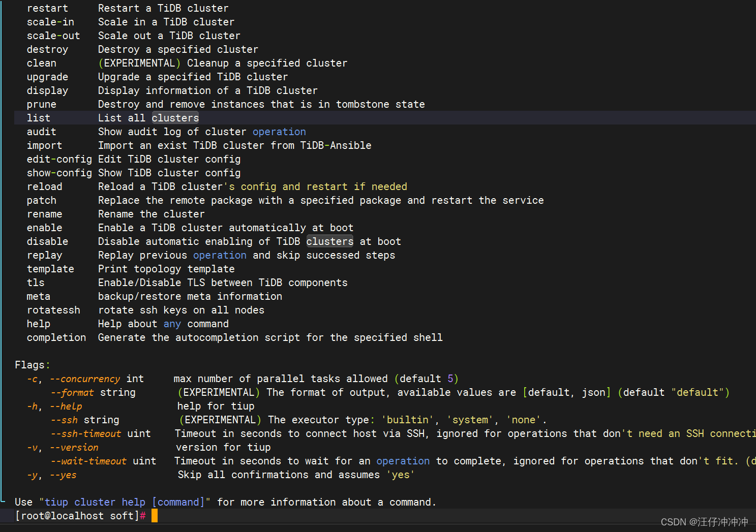This screenshot has width=756, height=532.
Task: Select the '--wait-timeout' flag text
Action: click(x=89, y=461)
